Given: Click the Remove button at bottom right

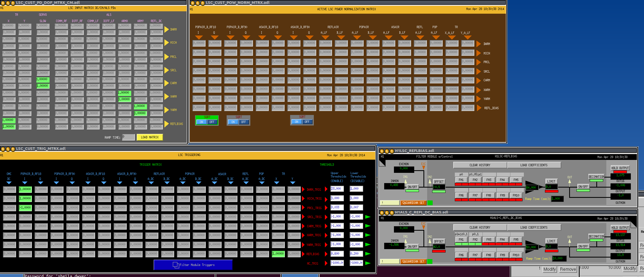Looking at the screenshot, I should tap(568, 269).
